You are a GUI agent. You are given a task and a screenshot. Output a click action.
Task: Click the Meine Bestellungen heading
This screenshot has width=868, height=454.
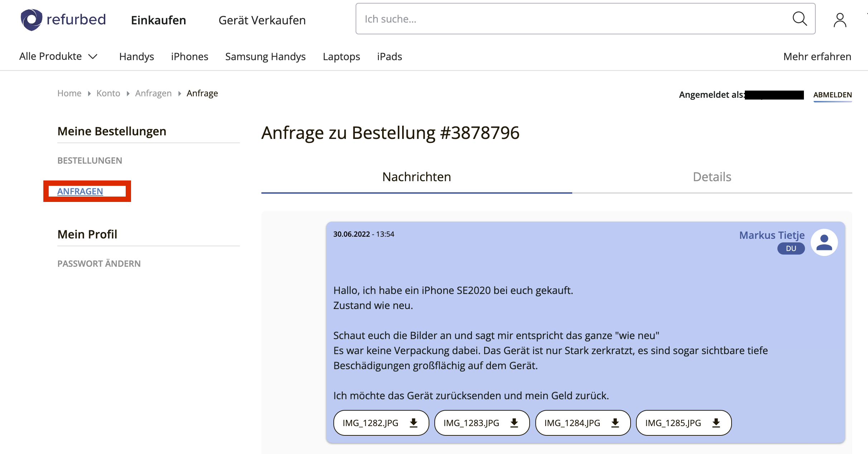(x=112, y=131)
